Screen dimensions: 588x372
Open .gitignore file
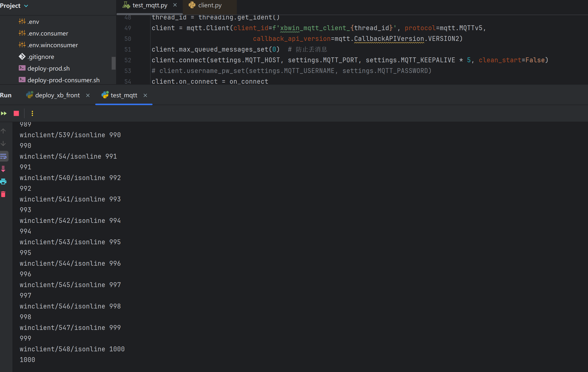pyautogui.click(x=41, y=57)
